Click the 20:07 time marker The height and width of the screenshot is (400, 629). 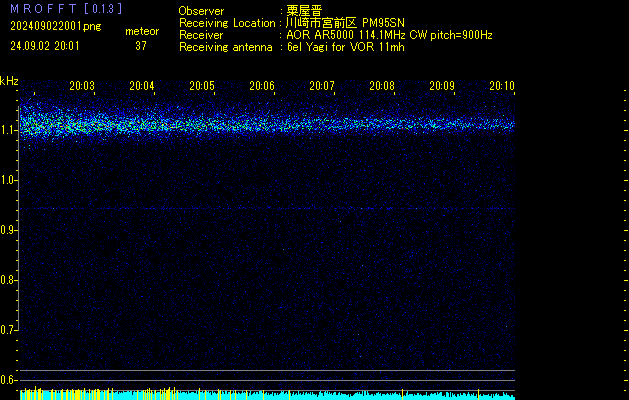pyautogui.click(x=322, y=86)
